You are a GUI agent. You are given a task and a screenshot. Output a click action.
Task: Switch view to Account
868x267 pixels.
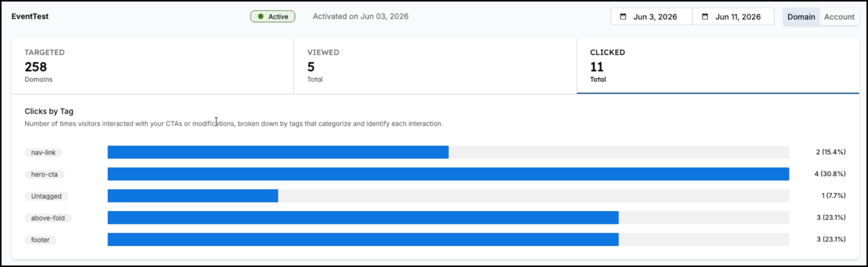coord(839,17)
